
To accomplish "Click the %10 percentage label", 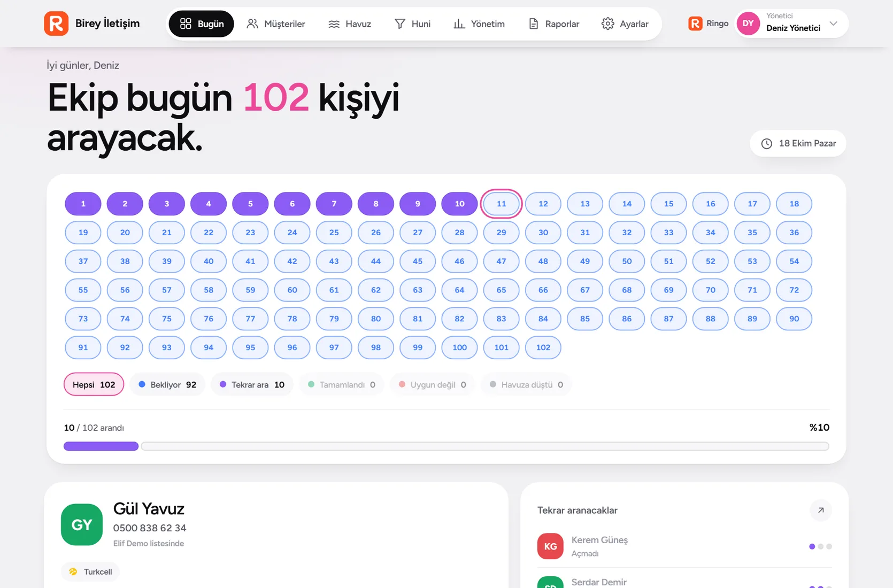I will tap(819, 428).
